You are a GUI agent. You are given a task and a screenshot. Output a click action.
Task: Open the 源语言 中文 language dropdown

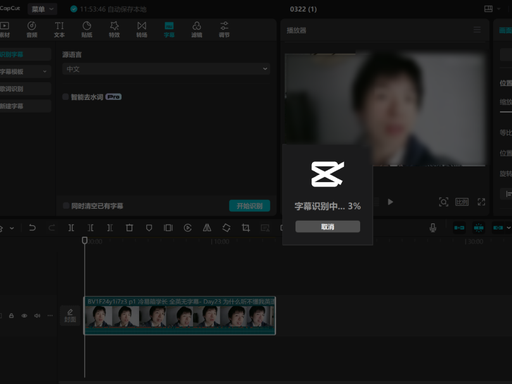coord(166,69)
